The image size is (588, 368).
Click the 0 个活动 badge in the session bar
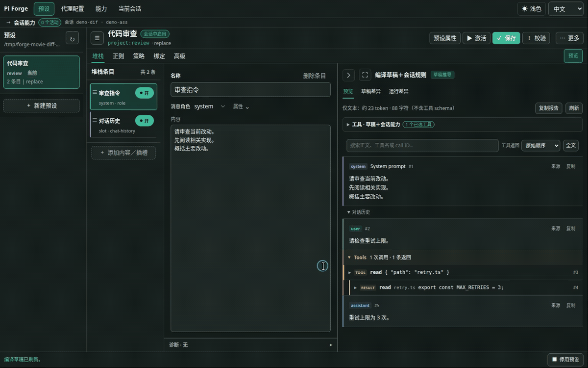(49, 23)
